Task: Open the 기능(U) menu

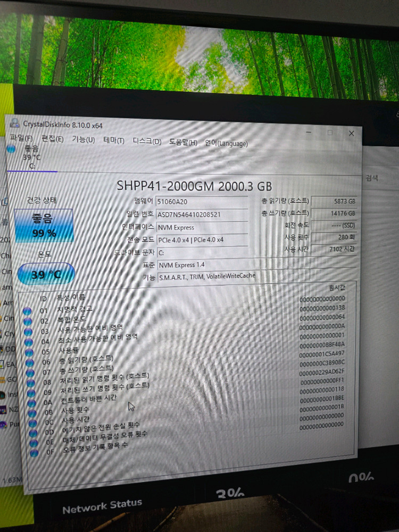Action: (83, 140)
